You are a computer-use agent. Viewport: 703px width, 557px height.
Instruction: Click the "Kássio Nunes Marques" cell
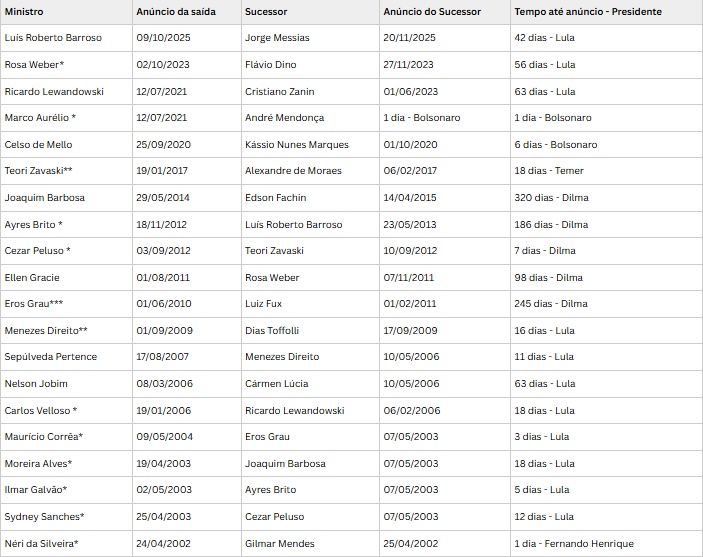[x=298, y=144]
